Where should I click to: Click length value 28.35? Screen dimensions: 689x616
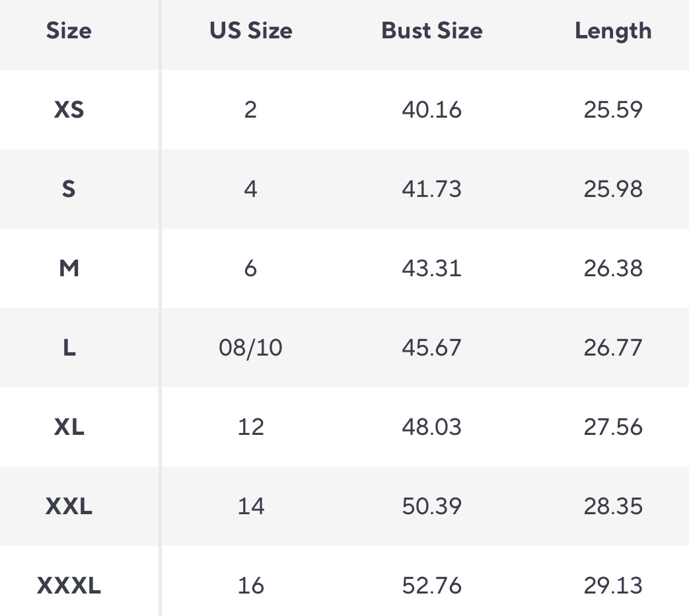pyautogui.click(x=613, y=506)
